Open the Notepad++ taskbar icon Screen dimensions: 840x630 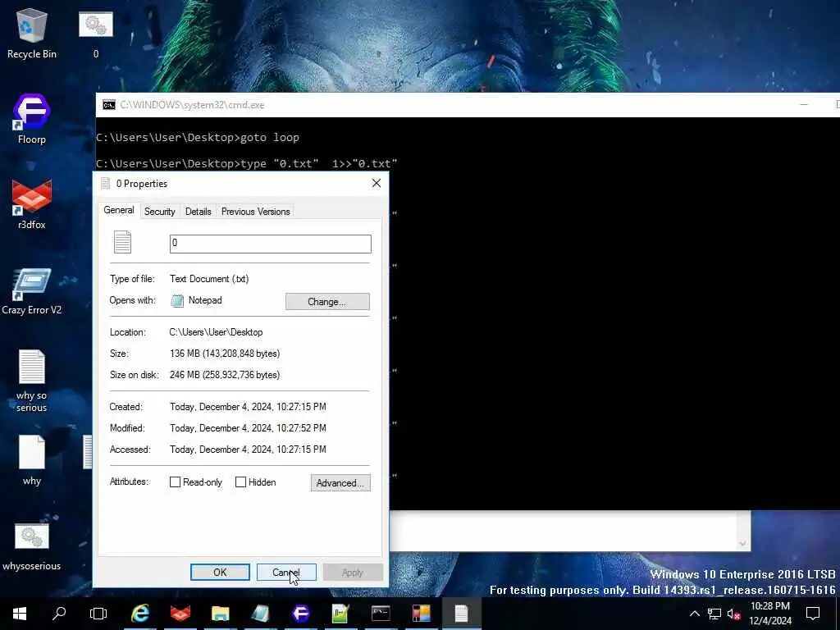pos(340,614)
